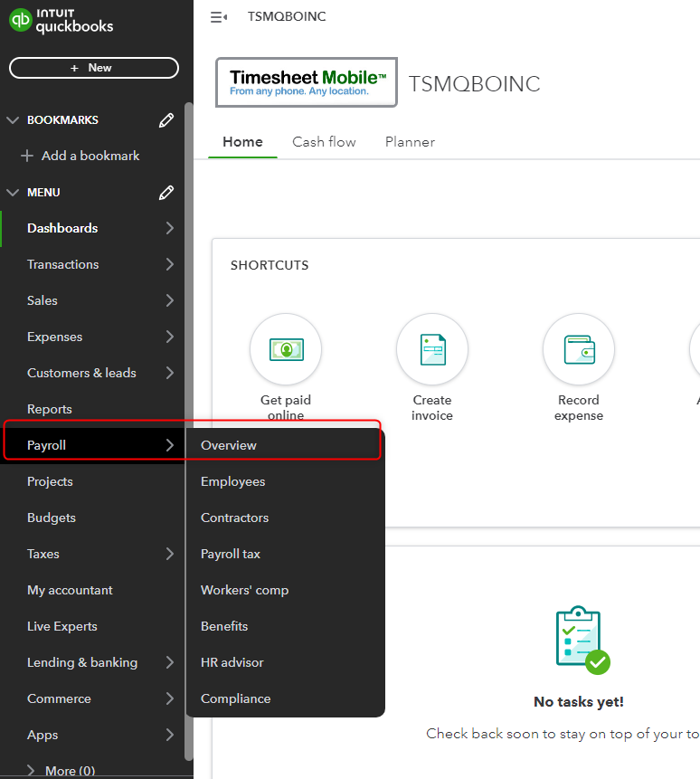The image size is (700, 779).
Task: Open My accountant in the sidebar
Action: pos(70,590)
